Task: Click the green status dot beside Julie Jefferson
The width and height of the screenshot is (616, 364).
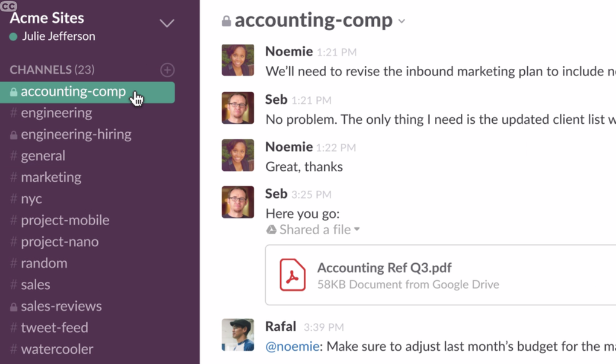Action: click(13, 37)
